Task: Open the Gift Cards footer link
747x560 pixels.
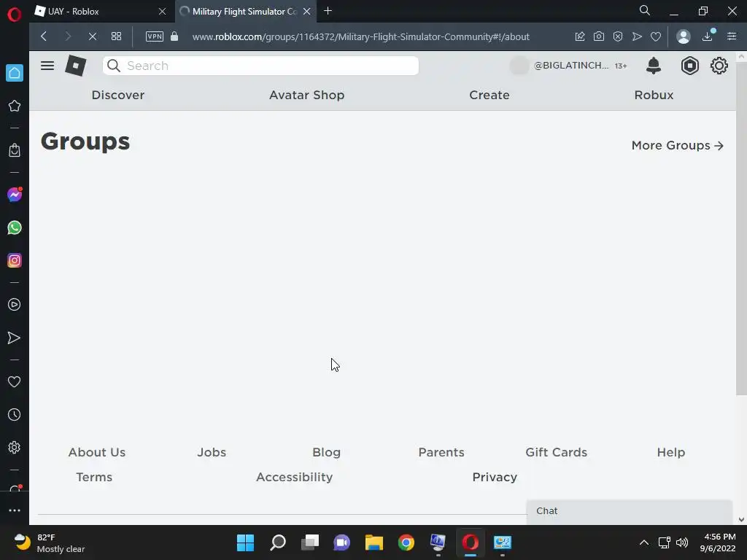Action: [x=556, y=452]
